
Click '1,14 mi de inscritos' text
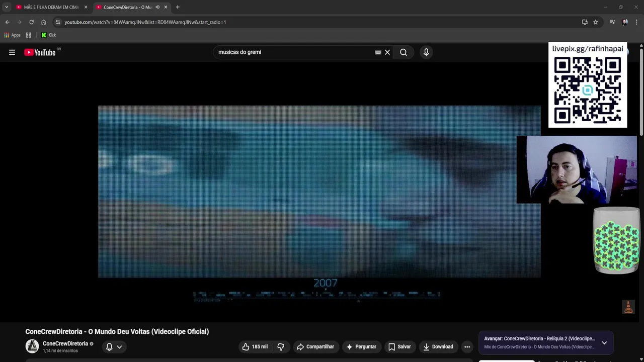pyautogui.click(x=60, y=351)
